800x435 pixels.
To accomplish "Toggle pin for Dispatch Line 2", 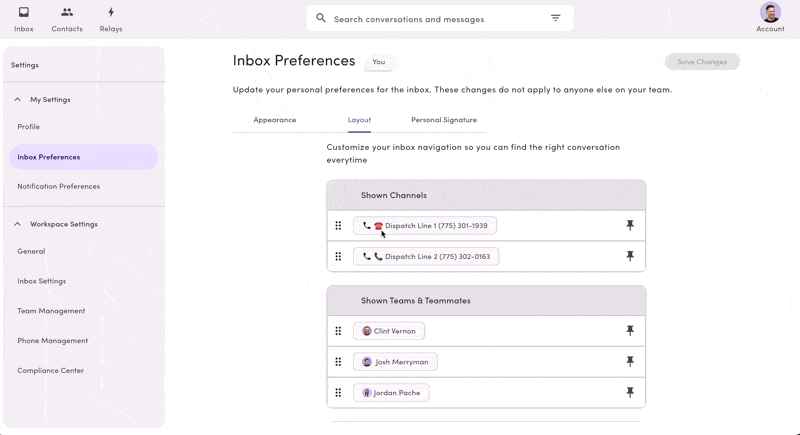I will (630, 256).
